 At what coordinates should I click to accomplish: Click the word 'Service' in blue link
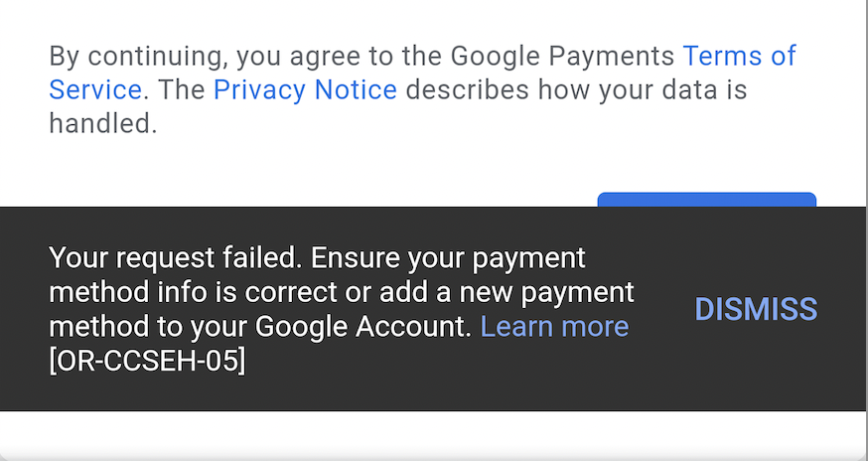95,89
